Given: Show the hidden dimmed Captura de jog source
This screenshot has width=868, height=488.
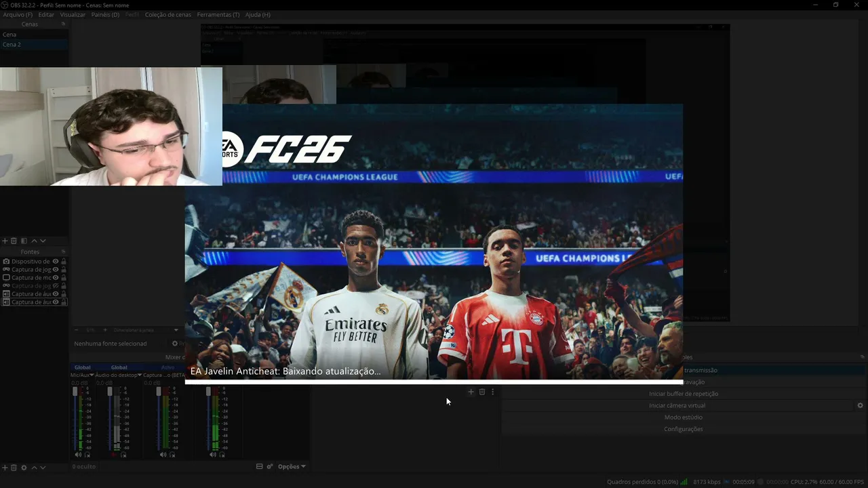Looking at the screenshot, I should point(56,285).
